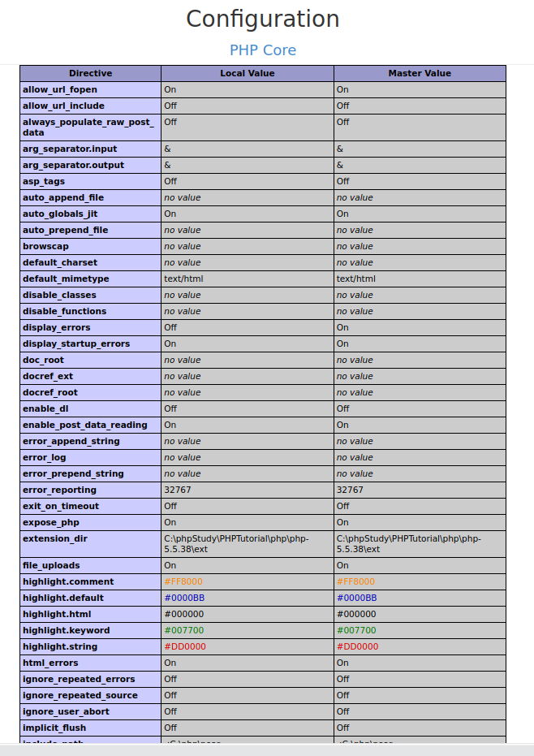Click the doc_root directive name

(x=43, y=361)
